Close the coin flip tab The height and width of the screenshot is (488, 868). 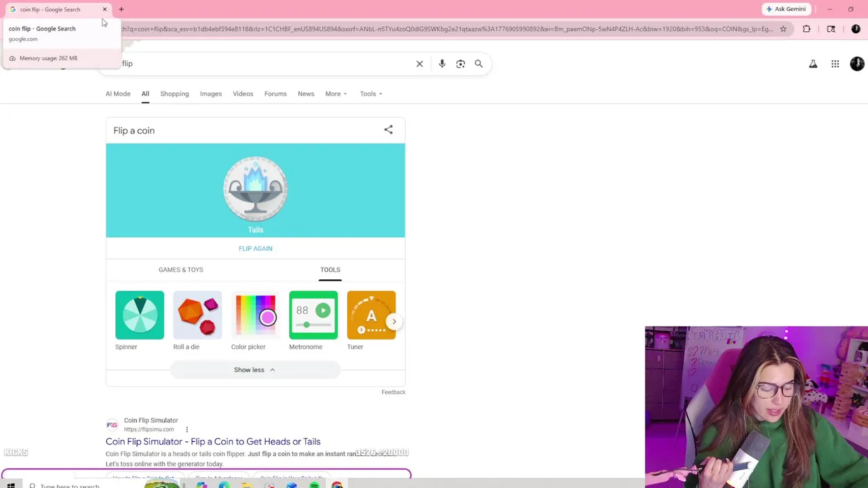[x=104, y=9]
